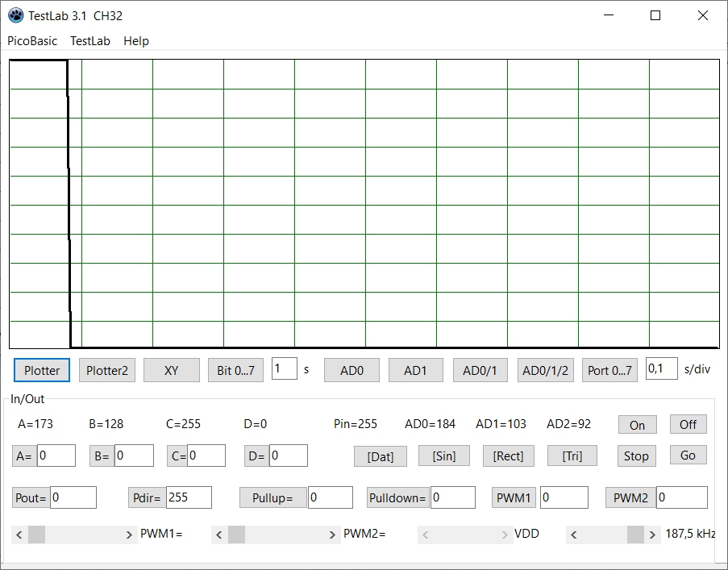Click the TestLab app icon in title bar
Image resolution: width=728 pixels, height=570 pixels.
click(x=15, y=15)
